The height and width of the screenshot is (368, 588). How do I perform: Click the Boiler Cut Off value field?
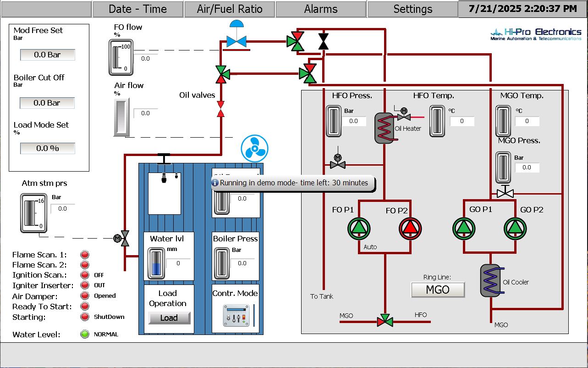pos(47,103)
